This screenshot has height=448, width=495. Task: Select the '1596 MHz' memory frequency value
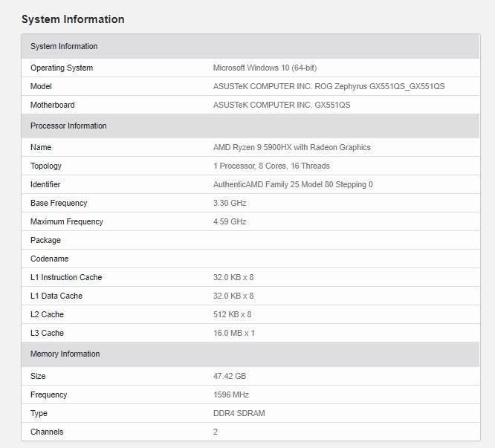point(230,395)
